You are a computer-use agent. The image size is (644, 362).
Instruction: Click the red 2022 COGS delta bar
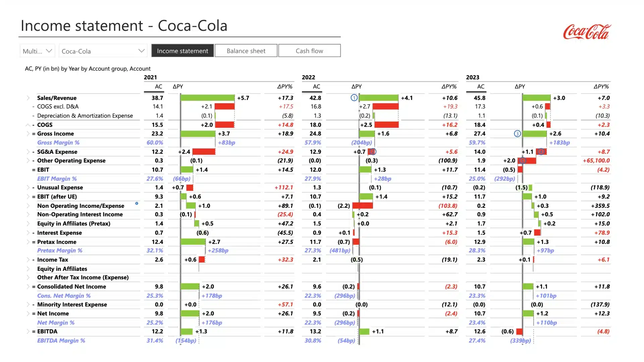[386, 125]
